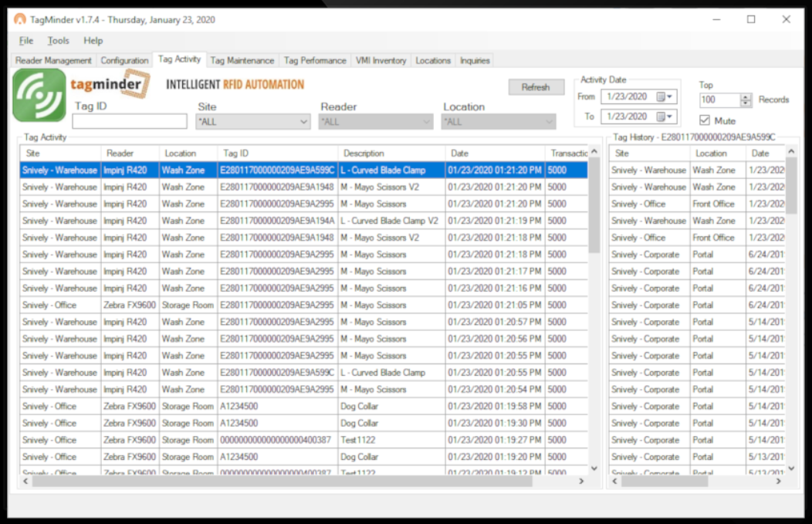Select the highlighted E280117000000209AE9A599C row

click(304, 170)
